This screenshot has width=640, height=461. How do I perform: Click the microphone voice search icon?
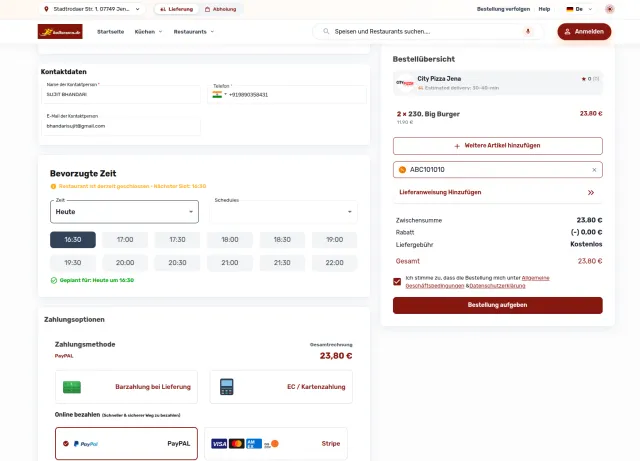point(528,31)
